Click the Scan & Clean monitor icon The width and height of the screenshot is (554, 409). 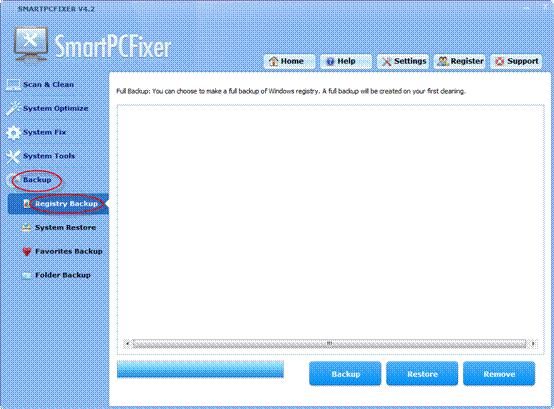(x=13, y=84)
